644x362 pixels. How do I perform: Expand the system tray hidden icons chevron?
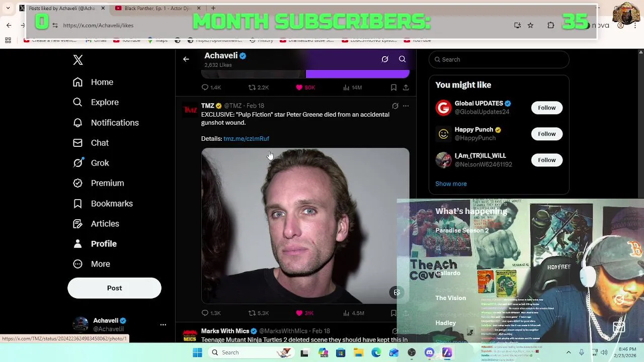point(569,352)
